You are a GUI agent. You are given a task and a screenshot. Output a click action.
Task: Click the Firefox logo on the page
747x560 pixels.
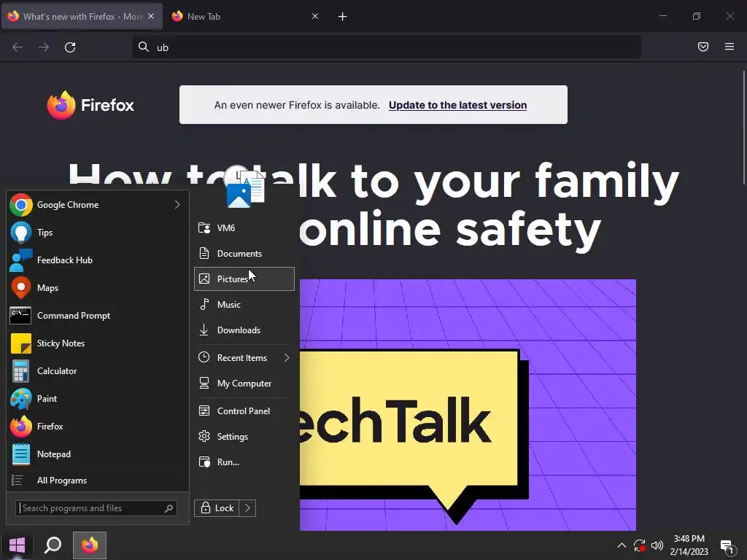coord(90,105)
